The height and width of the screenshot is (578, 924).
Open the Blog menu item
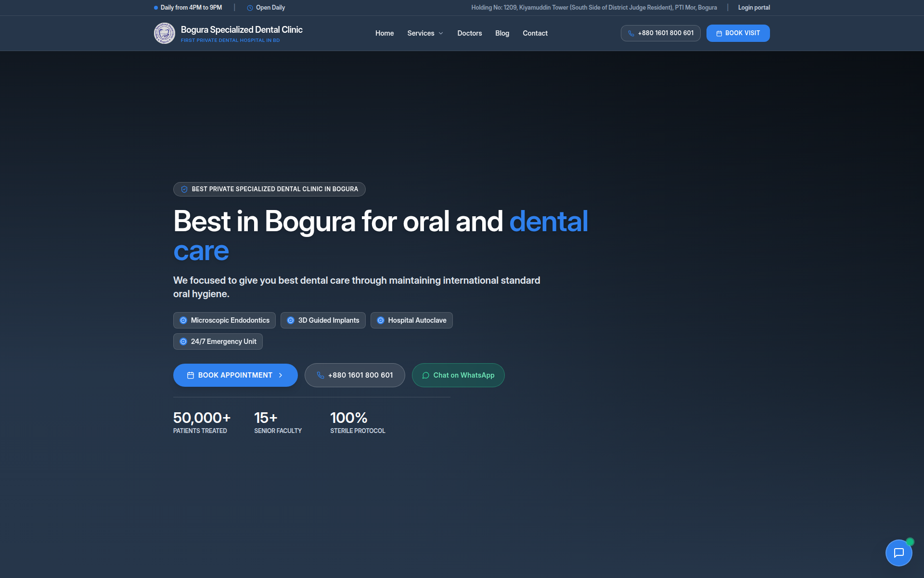click(502, 33)
